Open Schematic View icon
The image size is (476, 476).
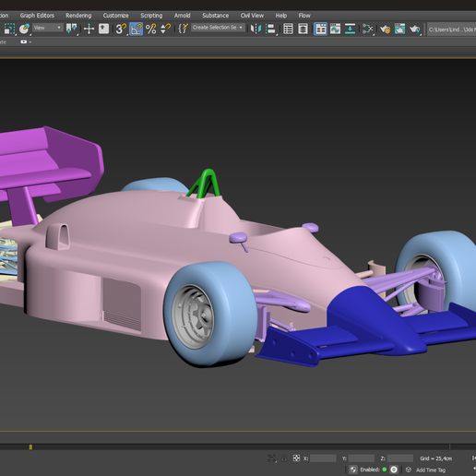point(367,29)
